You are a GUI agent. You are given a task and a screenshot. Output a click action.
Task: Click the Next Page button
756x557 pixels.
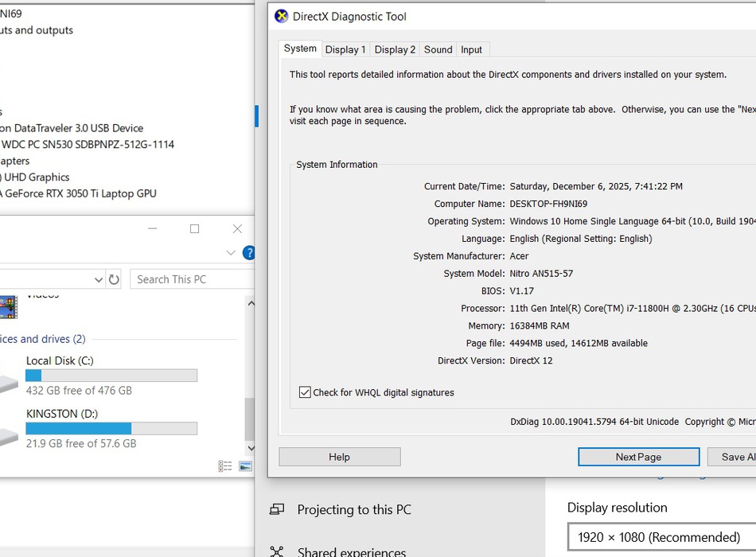point(638,457)
